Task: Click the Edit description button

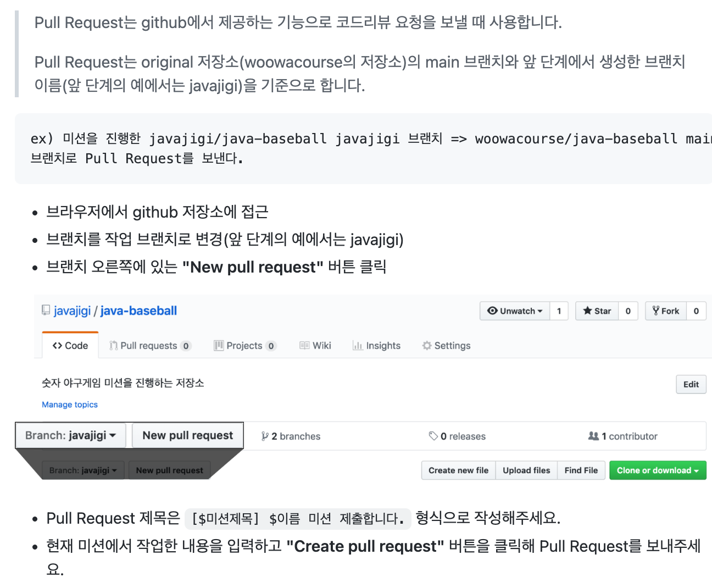Action: tap(691, 384)
